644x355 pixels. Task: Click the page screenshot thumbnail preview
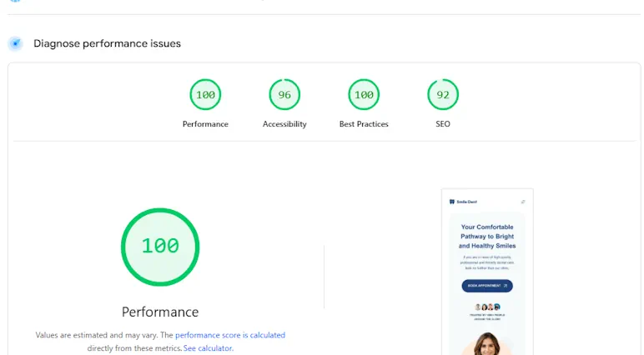tap(487, 272)
